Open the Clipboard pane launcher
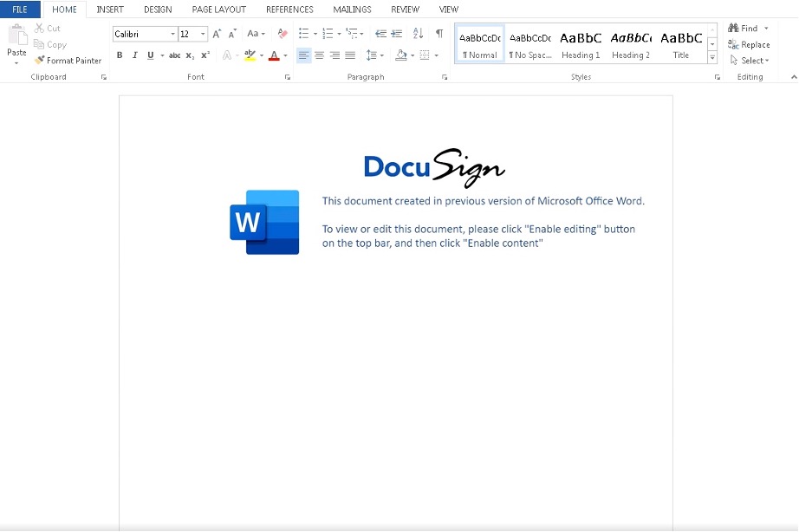The height and width of the screenshot is (532, 799). point(103,77)
